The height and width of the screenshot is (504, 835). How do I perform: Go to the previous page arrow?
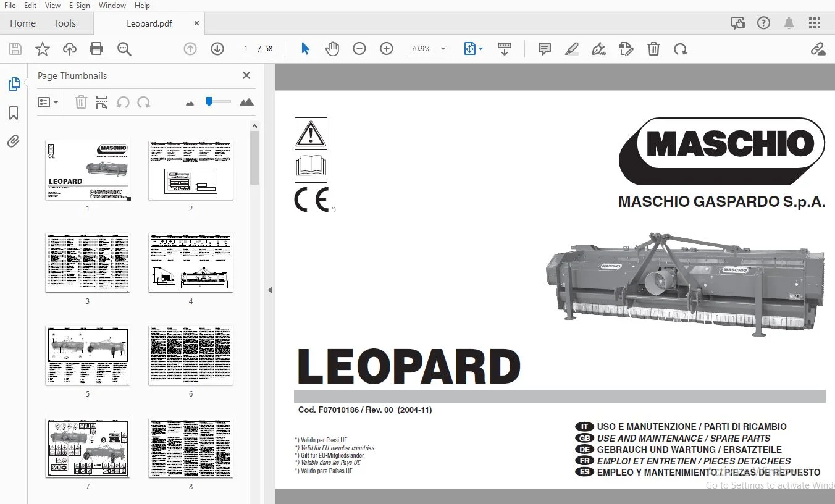(190, 49)
